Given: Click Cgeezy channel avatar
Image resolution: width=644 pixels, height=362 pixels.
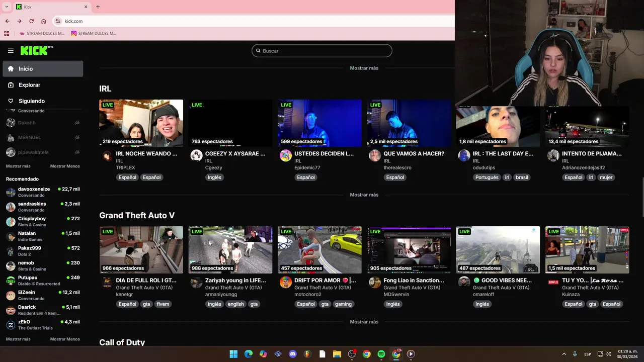Looking at the screenshot, I should 196,155.
